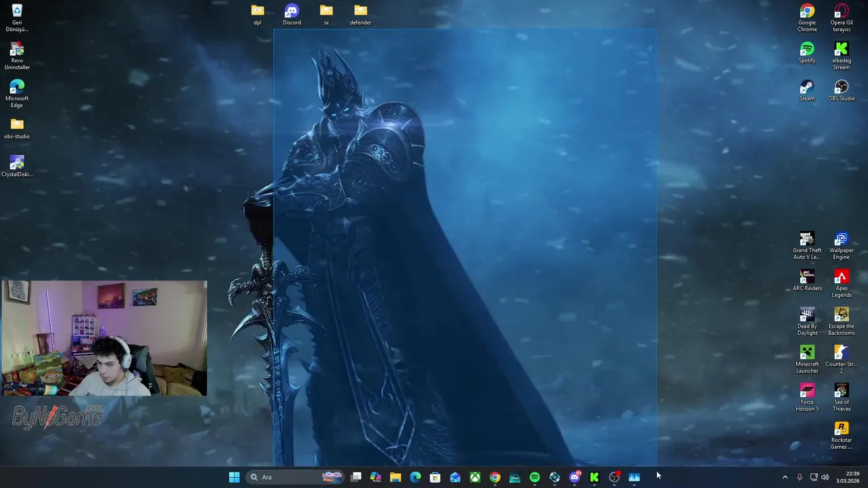Switch to Spotify in the taskbar
868x488 pixels.
click(534, 477)
